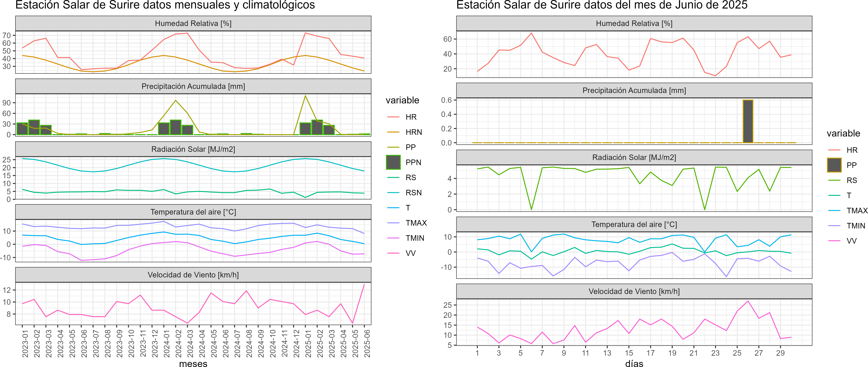The image size is (868, 367).
Task: Select the HRN legend label
Action: (414, 132)
